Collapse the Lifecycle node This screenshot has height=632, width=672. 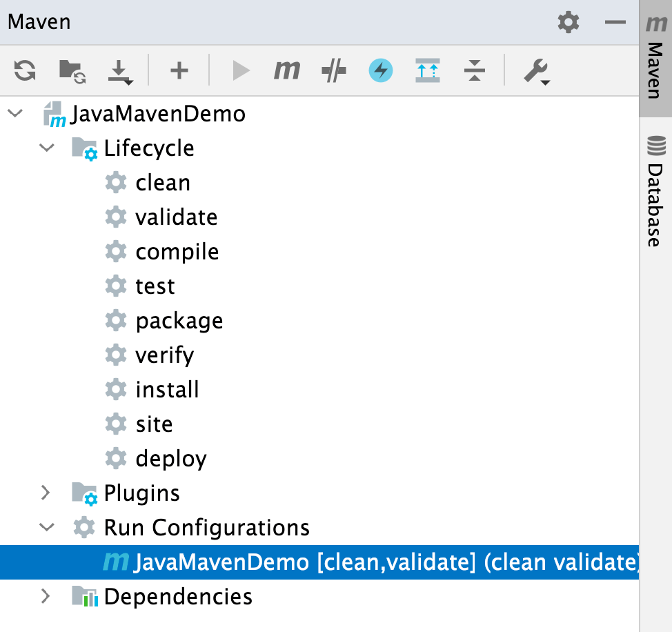tap(46, 148)
